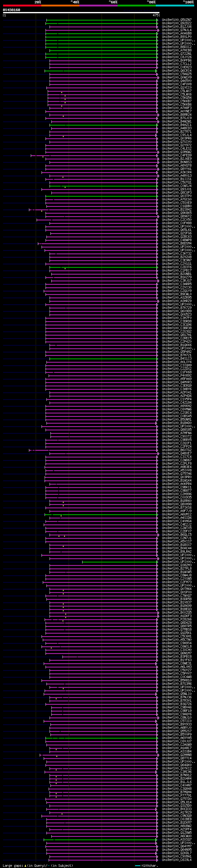This screenshot has height=868, width=197.
Task: Select hit UniRef100_B4AZC1
Action: [x=177, y=125]
